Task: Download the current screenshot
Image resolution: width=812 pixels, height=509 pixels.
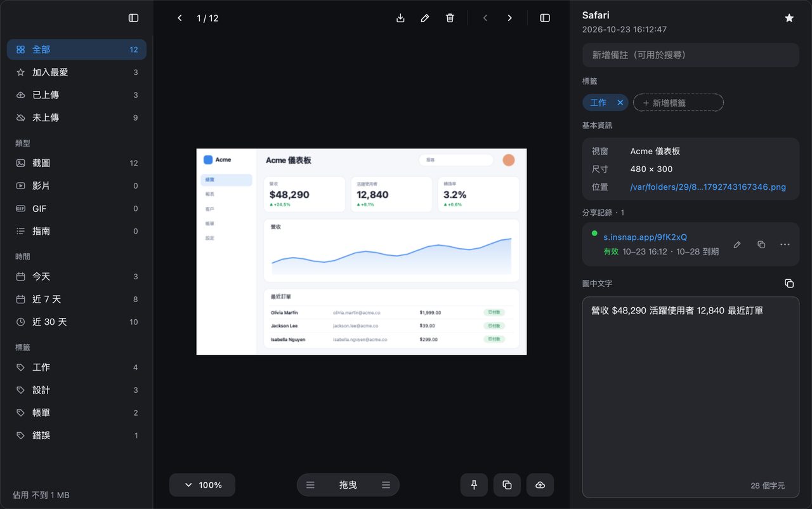Action: [x=400, y=18]
